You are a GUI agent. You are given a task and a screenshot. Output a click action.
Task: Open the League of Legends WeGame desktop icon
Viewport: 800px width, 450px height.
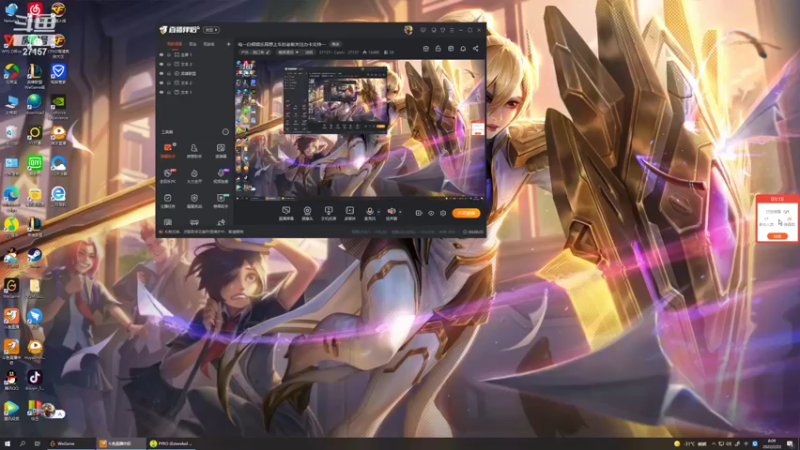(x=35, y=74)
